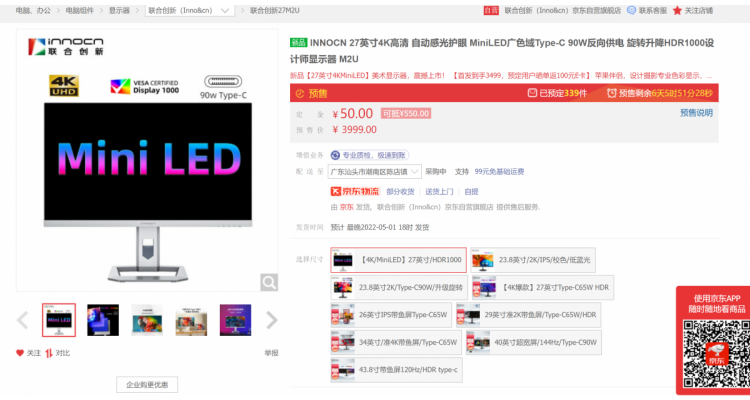Screen dimensions: 750x400
Task: Visit 联合创新 京东自营旗舰店 store link
Action: click(x=562, y=11)
